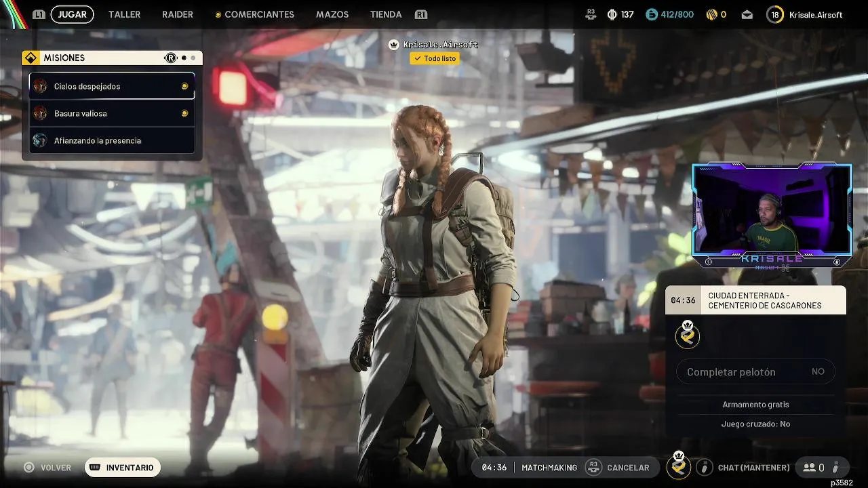Click the mouse icon beside CHAT
The width and height of the screenshot is (868, 488).
[x=705, y=467]
